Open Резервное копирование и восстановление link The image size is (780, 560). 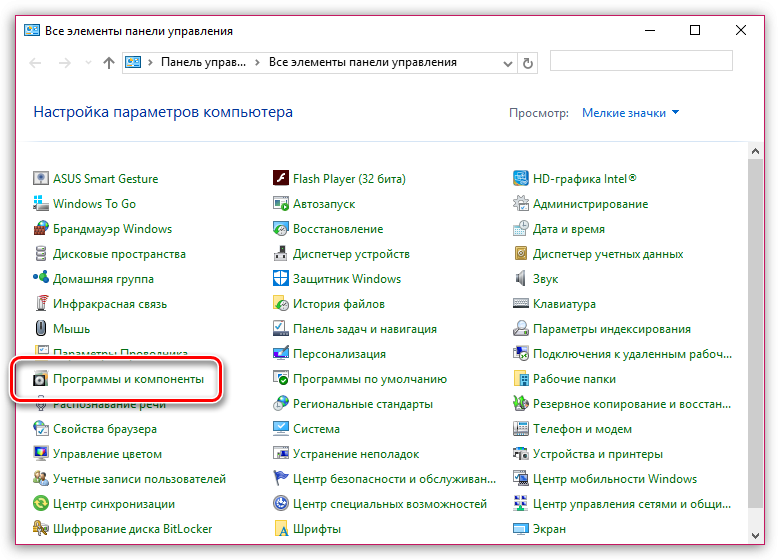pos(632,404)
